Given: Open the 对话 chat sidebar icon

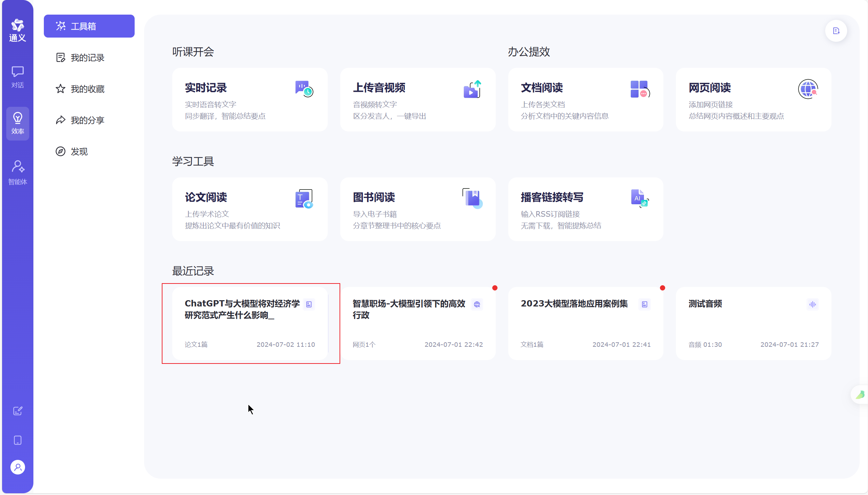Looking at the screenshot, I should 17,77.
